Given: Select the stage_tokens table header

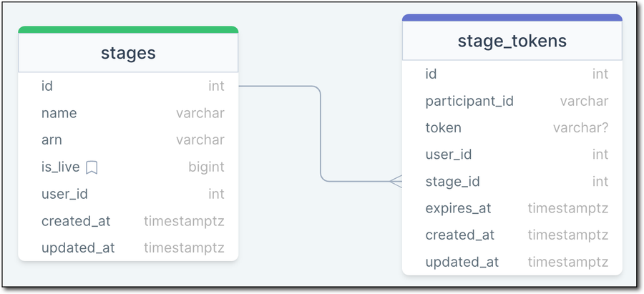Looking at the screenshot, I should point(512,41).
